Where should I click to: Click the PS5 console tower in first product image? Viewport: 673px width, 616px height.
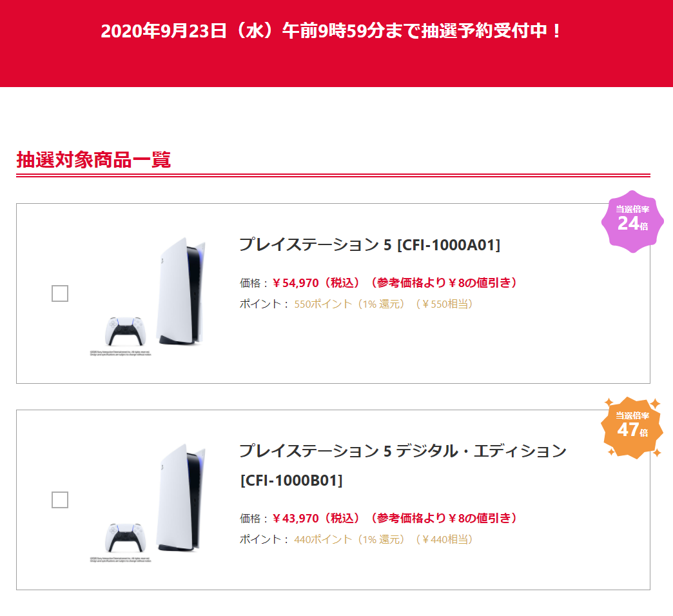click(x=180, y=291)
